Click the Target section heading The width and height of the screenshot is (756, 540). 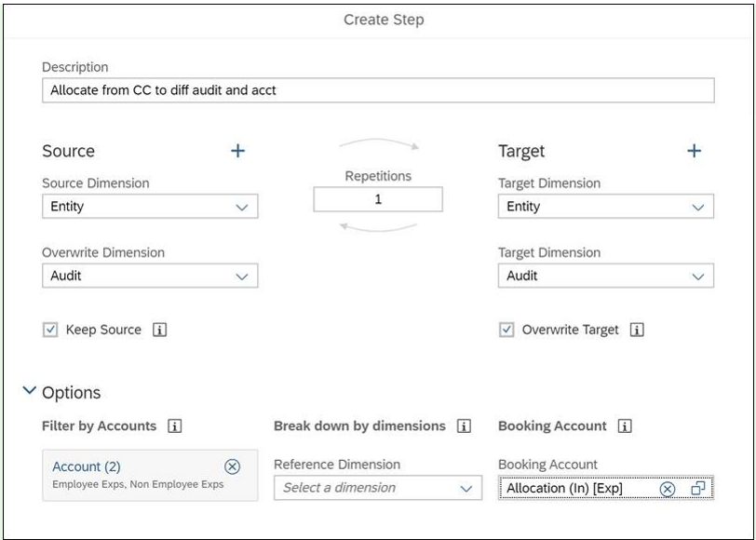pos(521,151)
